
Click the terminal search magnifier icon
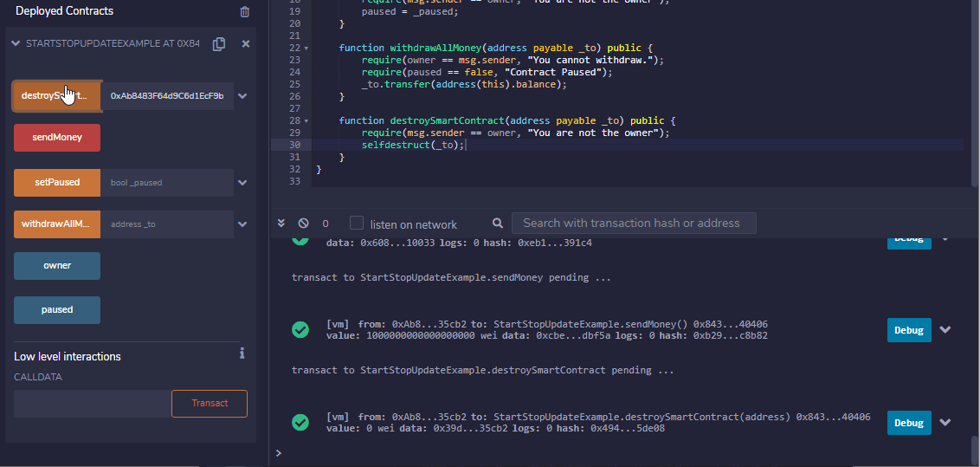coord(498,224)
